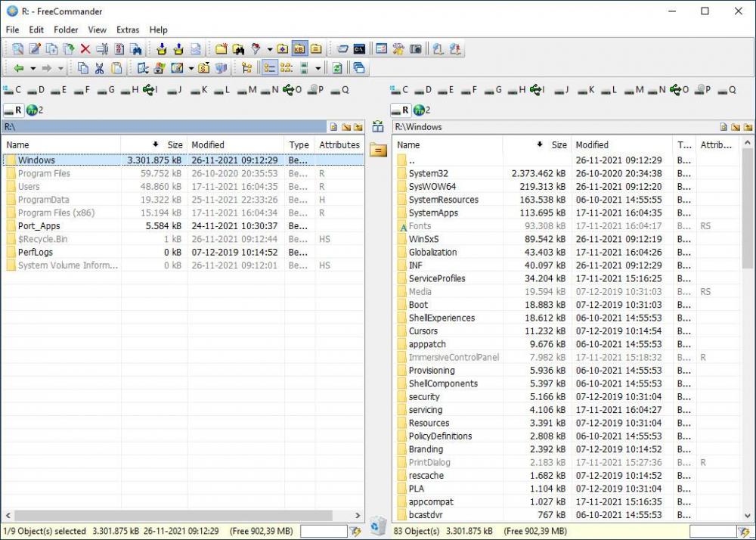Screen dimensions: 756x540
Task: Click the green back arrow
Action: [18, 68]
